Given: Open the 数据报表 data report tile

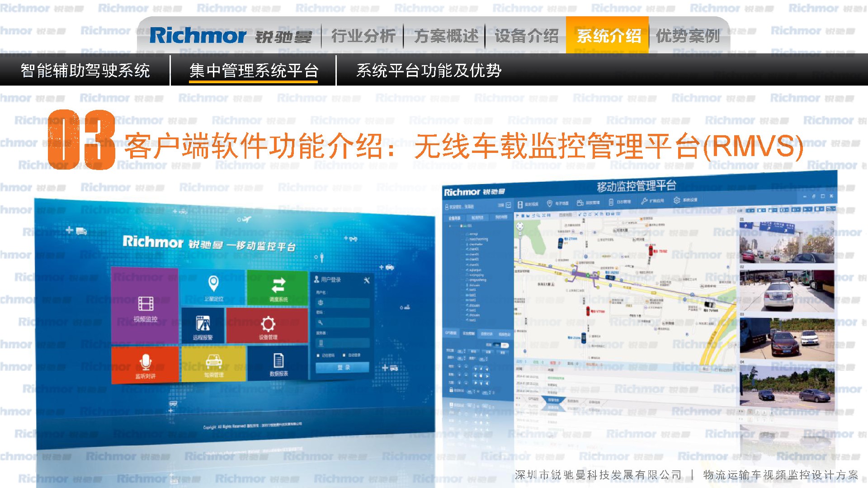Looking at the screenshot, I should tap(278, 363).
